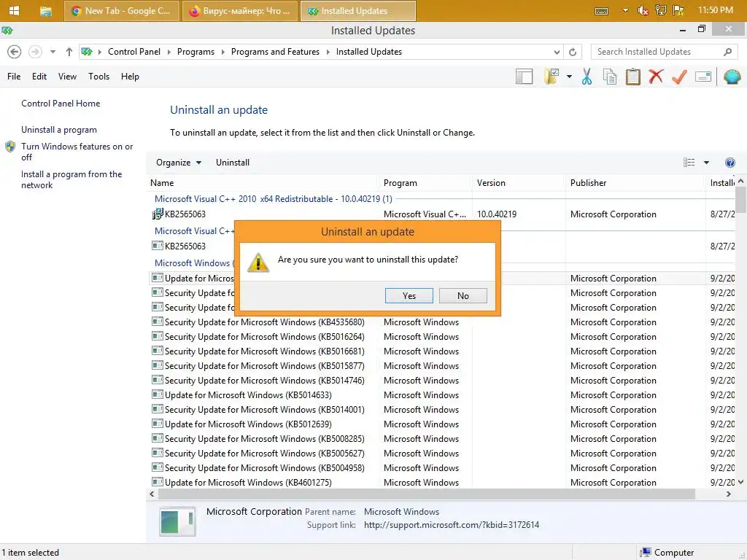747x560 pixels.
Task: Open the view options dropdown arrow
Action: [706, 163]
